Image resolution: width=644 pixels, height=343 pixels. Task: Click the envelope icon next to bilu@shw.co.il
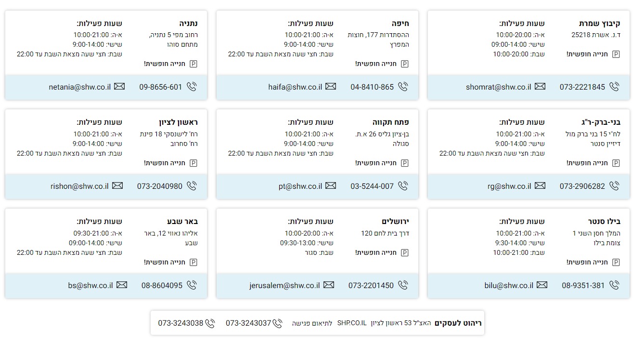click(x=541, y=285)
